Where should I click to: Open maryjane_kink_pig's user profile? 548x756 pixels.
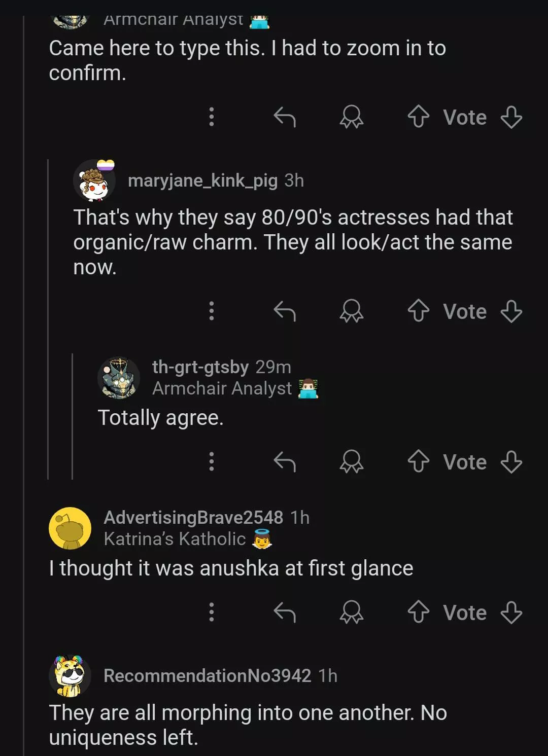pyautogui.click(x=202, y=181)
